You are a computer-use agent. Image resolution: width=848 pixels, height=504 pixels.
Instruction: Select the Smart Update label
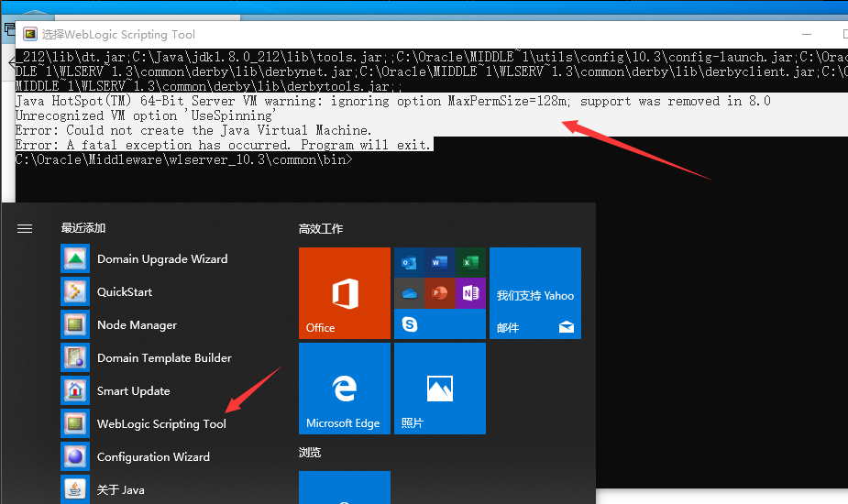pos(134,391)
